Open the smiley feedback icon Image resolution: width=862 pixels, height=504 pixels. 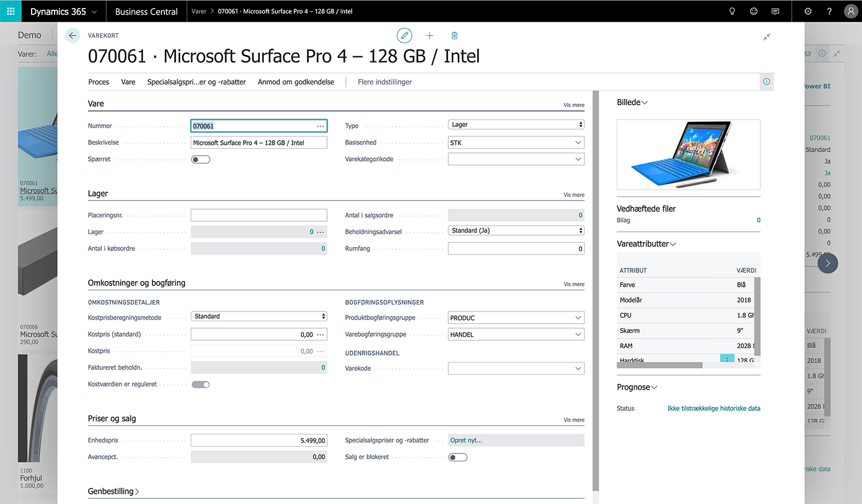753,11
